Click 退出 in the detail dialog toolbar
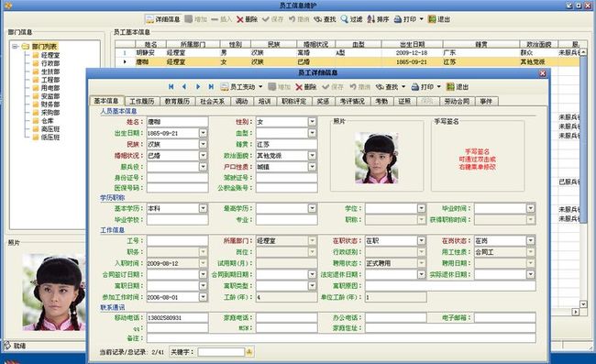The height and width of the screenshot is (364, 596). pyautogui.click(x=458, y=87)
